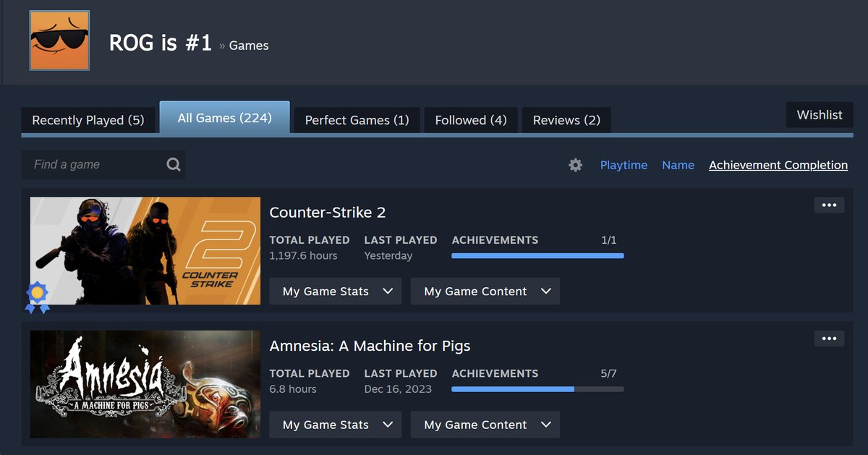Click the 6.8 hours playtime value
The image size is (868, 455).
click(293, 388)
